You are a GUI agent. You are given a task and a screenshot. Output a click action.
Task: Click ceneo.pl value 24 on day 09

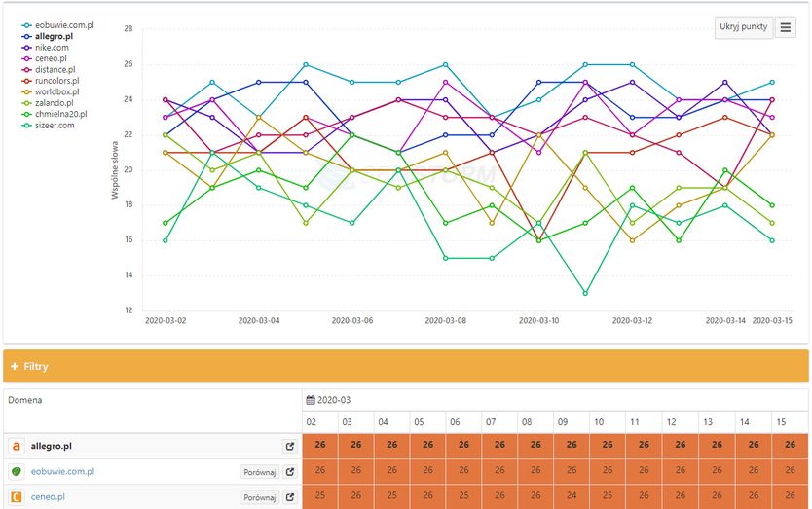(x=572, y=495)
